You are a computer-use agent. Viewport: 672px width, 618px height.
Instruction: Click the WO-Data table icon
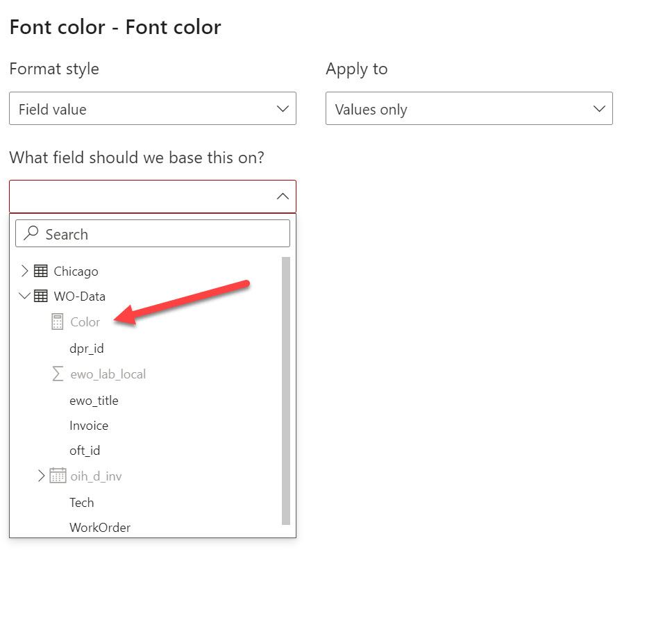coord(41,296)
